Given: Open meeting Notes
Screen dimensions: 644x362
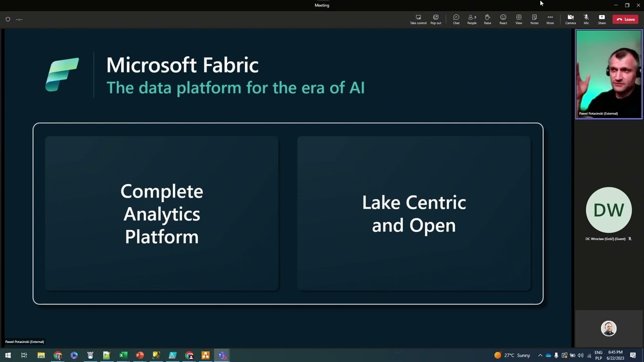Looking at the screenshot, I should pos(534,19).
